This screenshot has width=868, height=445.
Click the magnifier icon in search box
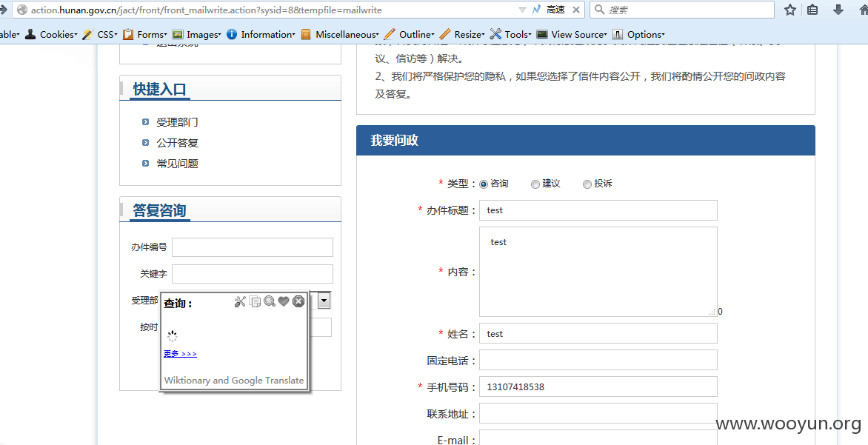point(599,10)
